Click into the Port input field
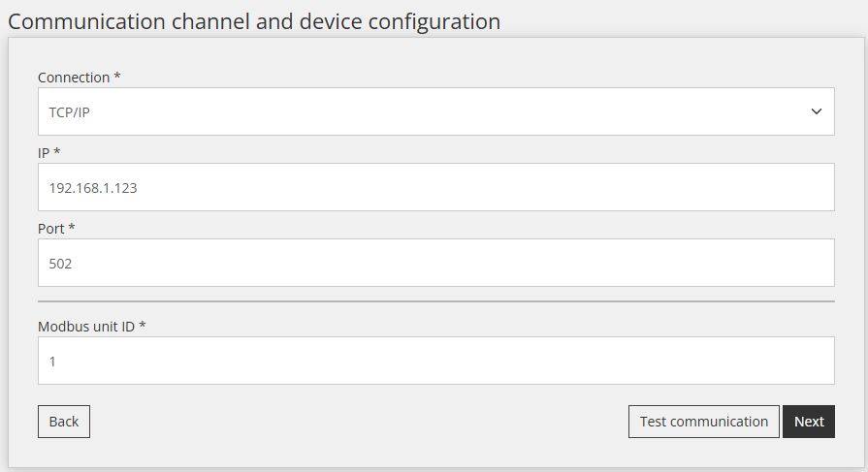Viewport: 868px width, 472px height. pyautogui.click(x=435, y=263)
